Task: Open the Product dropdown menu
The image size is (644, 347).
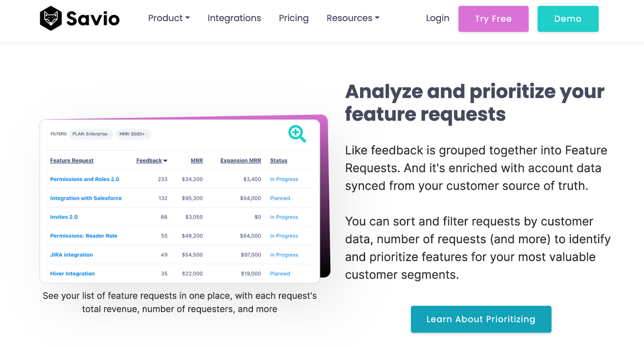Action: click(x=169, y=18)
